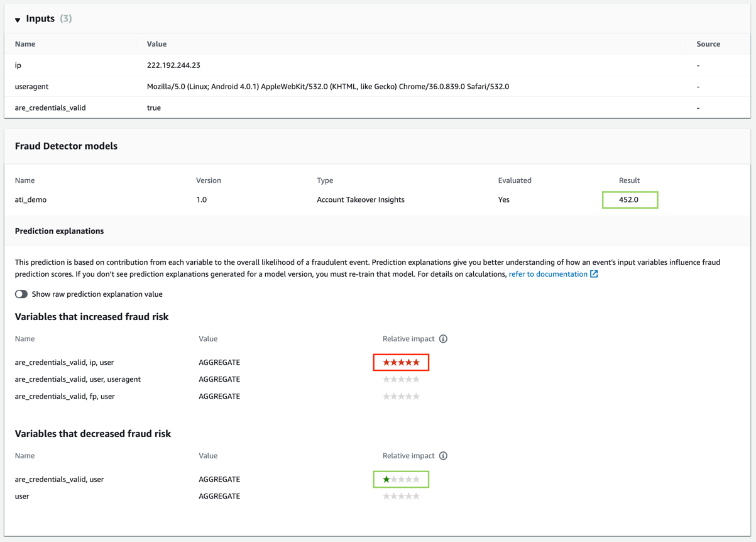756x542 pixels.
Task: Collapse the Inputs section triangle
Action: click(18, 20)
